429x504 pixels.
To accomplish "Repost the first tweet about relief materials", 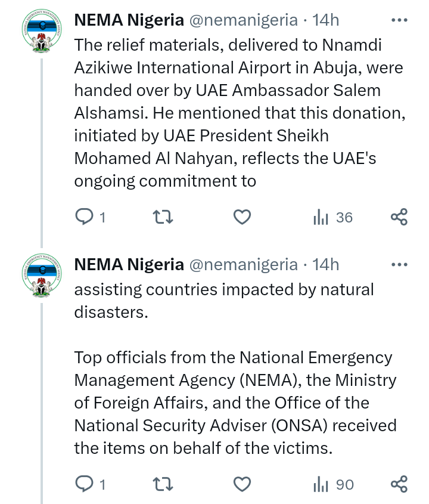I will [x=163, y=217].
